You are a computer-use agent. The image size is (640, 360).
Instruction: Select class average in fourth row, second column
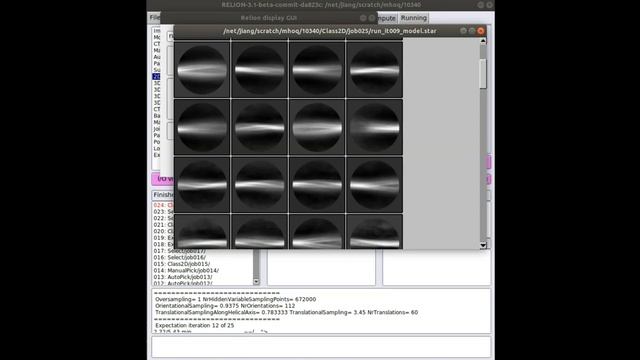click(260, 231)
